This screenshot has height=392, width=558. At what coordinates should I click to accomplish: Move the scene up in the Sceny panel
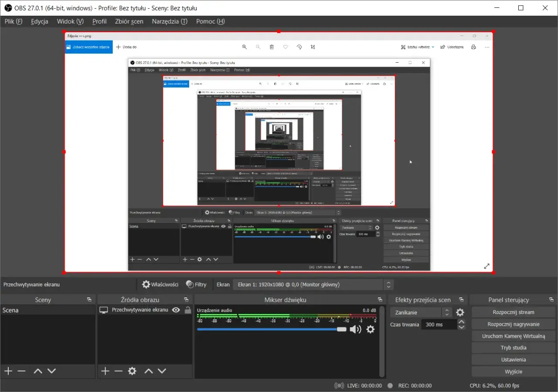tap(38, 371)
